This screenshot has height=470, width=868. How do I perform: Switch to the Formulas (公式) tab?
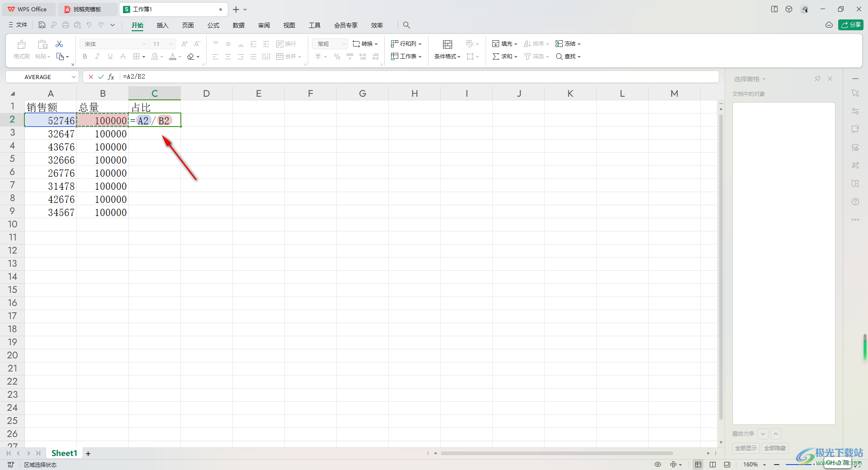point(213,25)
